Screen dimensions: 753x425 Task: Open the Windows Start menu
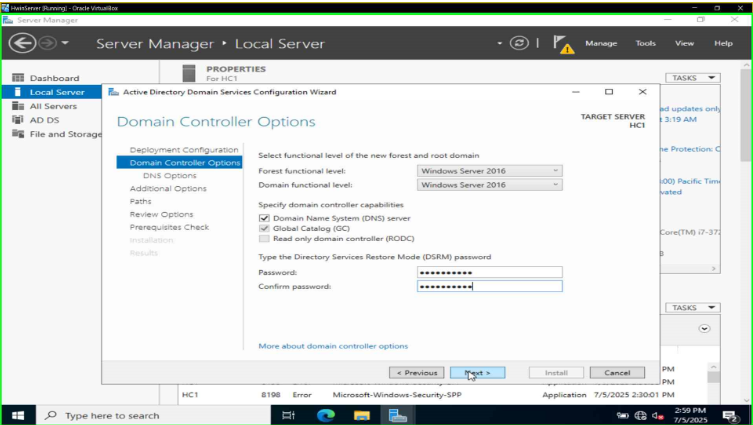pyautogui.click(x=18, y=415)
